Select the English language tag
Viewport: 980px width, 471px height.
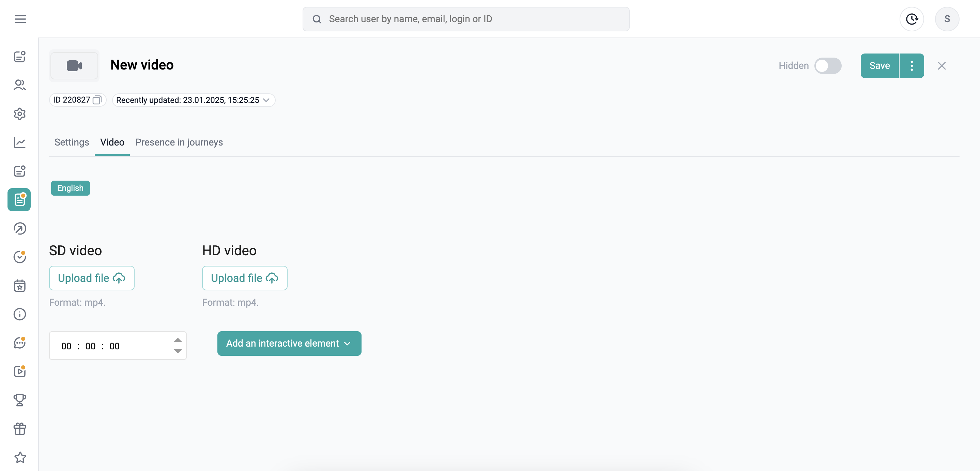(x=71, y=188)
